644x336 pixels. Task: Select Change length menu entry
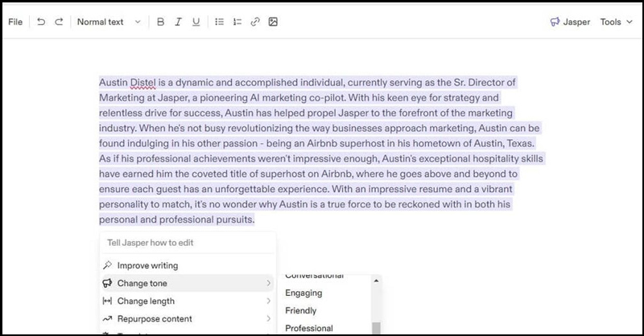(188, 301)
